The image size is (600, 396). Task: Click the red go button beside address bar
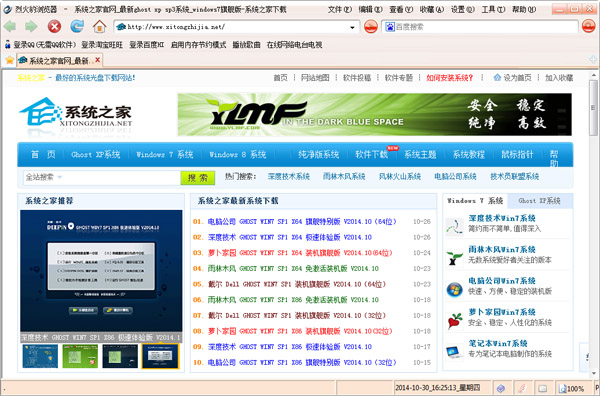(x=370, y=27)
